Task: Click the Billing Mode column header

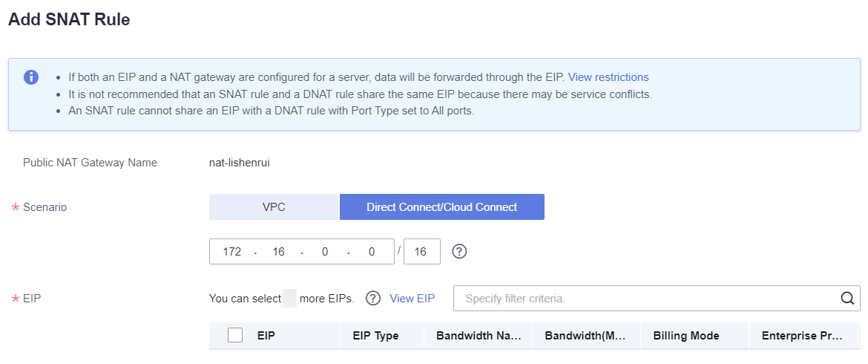Action: [x=686, y=336]
